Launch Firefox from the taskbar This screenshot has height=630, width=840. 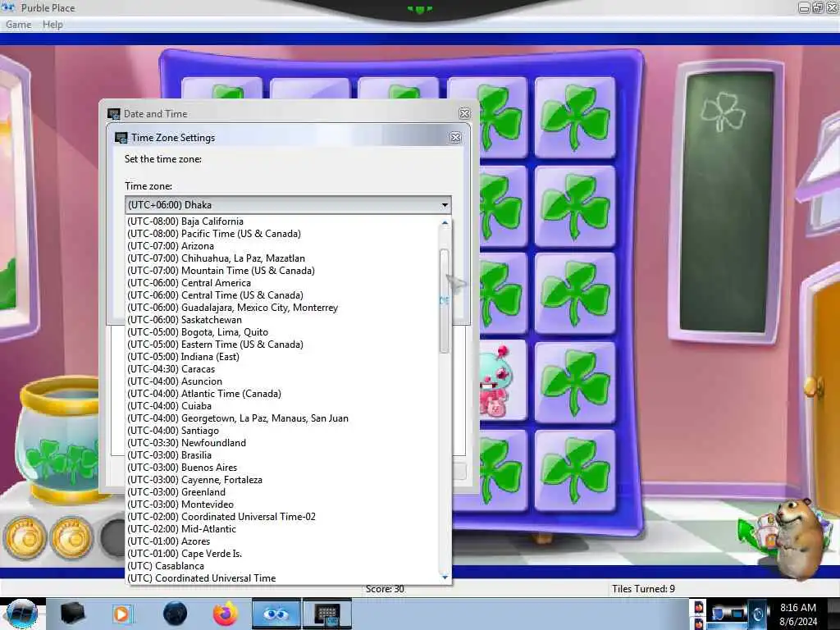(226, 614)
